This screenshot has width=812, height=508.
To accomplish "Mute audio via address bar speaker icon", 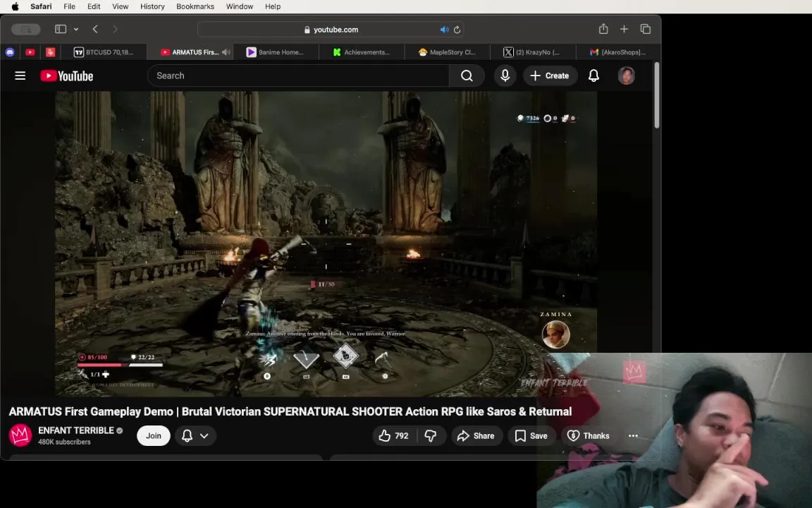I will pyautogui.click(x=444, y=30).
